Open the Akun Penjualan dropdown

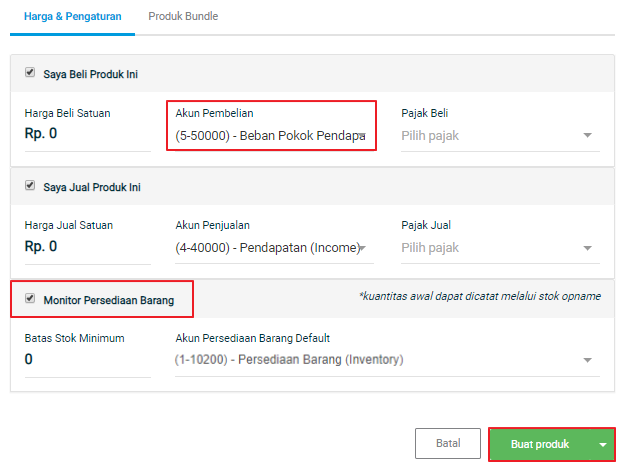pyautogui.click(x=271, y=248)
